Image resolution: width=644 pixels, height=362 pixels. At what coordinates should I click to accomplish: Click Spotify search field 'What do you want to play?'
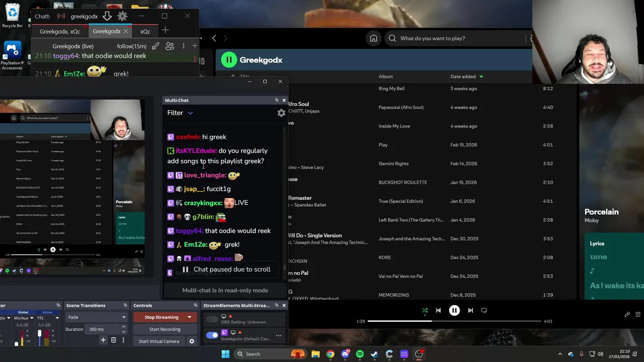(x=458, y=38)
